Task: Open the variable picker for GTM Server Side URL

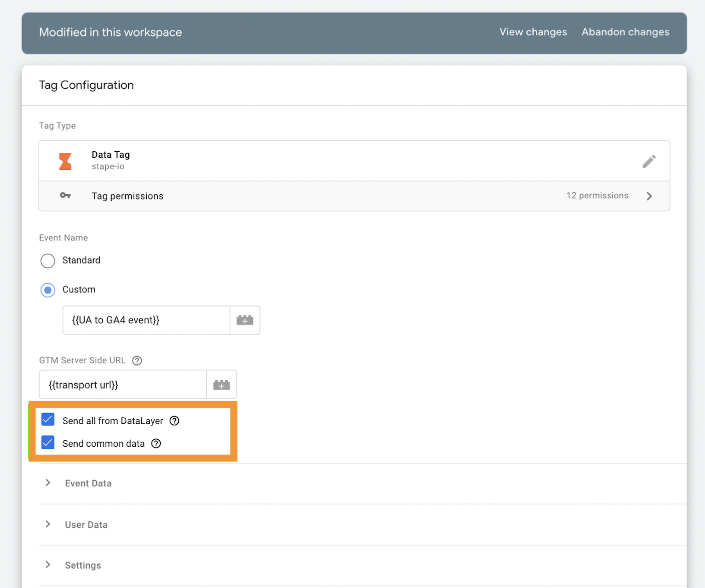Action: pos(221,384)
